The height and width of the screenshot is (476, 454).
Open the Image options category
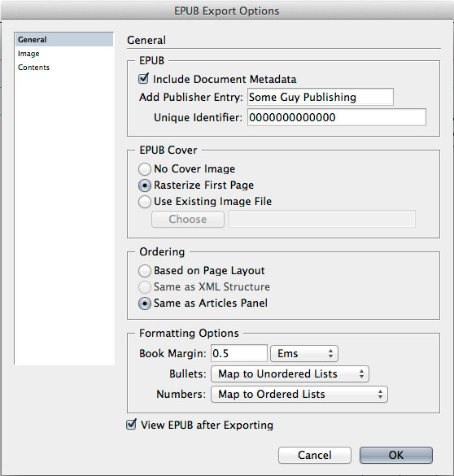tap(28, 54)
